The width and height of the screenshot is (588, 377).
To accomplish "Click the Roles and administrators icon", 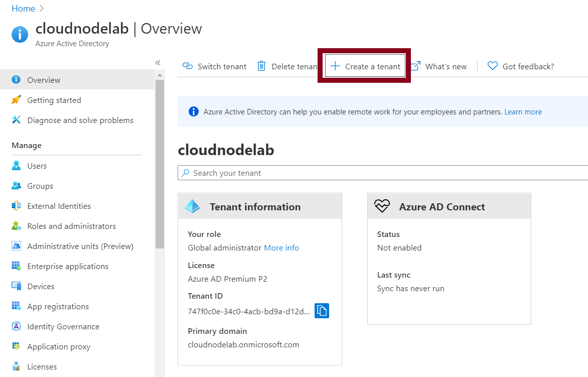I will [x=16, y=226].
